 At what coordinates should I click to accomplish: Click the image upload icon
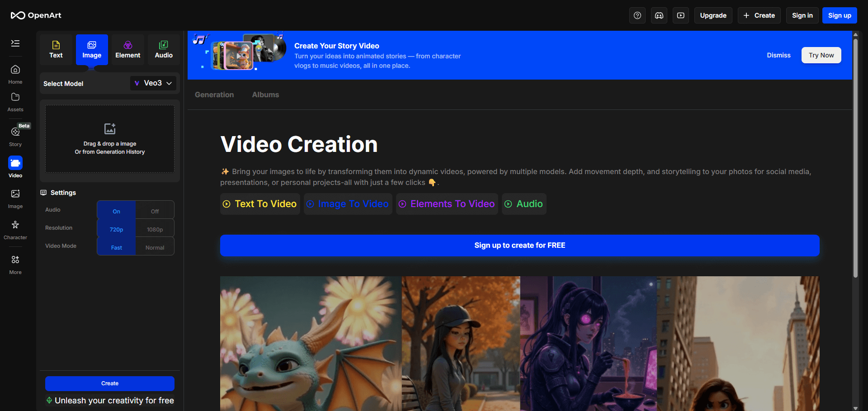tap(110, 129)
